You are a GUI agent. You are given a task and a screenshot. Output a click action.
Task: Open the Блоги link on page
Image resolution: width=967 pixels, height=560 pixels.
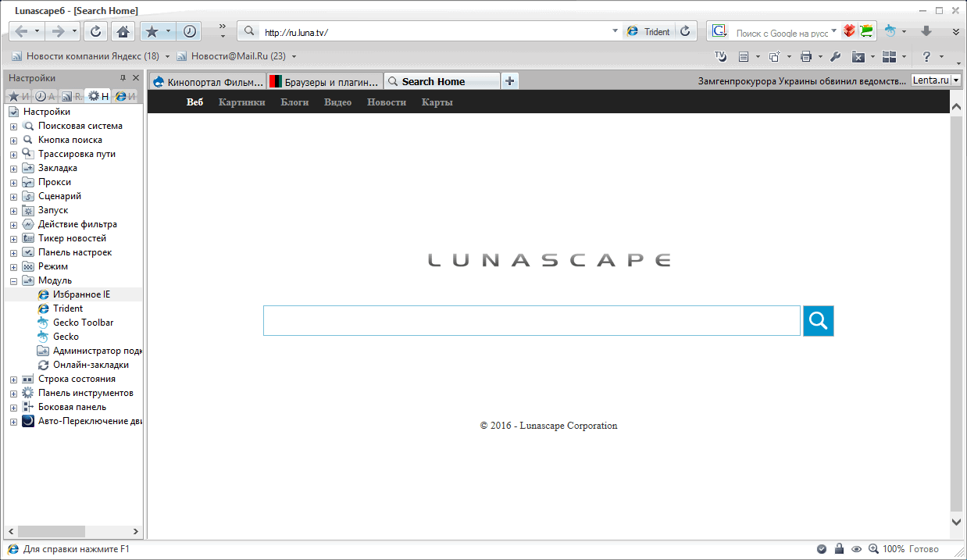point(294,102)
